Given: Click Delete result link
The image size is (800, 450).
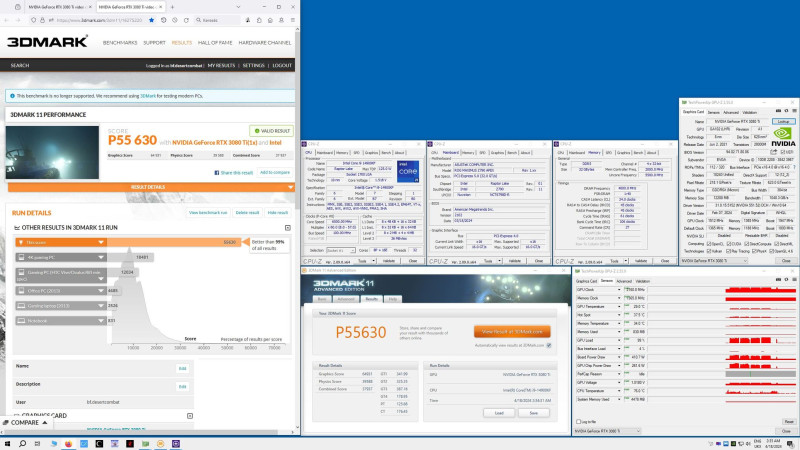Looking at the screenshot, I should click(x=247, y=213).
